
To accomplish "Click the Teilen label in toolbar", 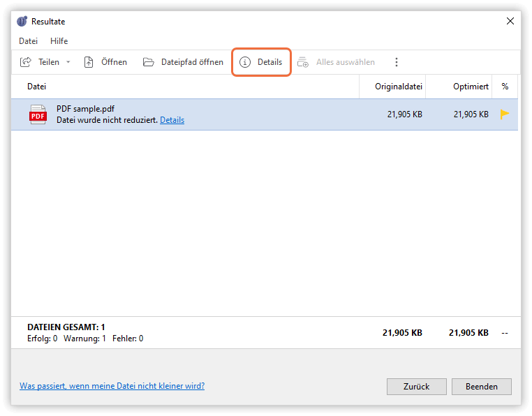I will pyautogui.click(x=49, y=62).
